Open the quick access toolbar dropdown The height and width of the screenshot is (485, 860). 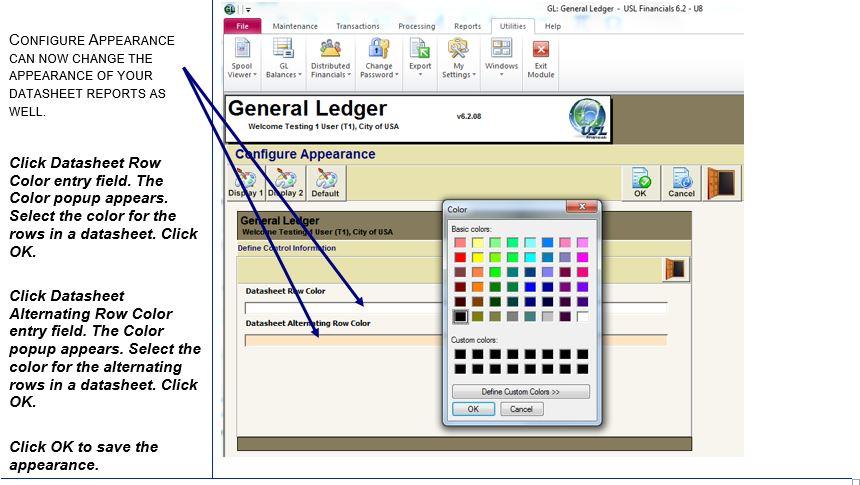tap(248, 9)
